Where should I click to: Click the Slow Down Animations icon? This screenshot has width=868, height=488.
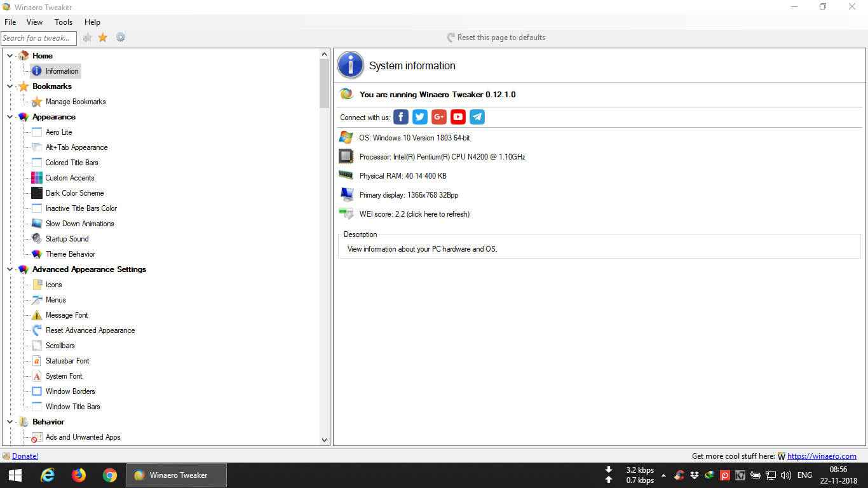[x=37, y=224]
